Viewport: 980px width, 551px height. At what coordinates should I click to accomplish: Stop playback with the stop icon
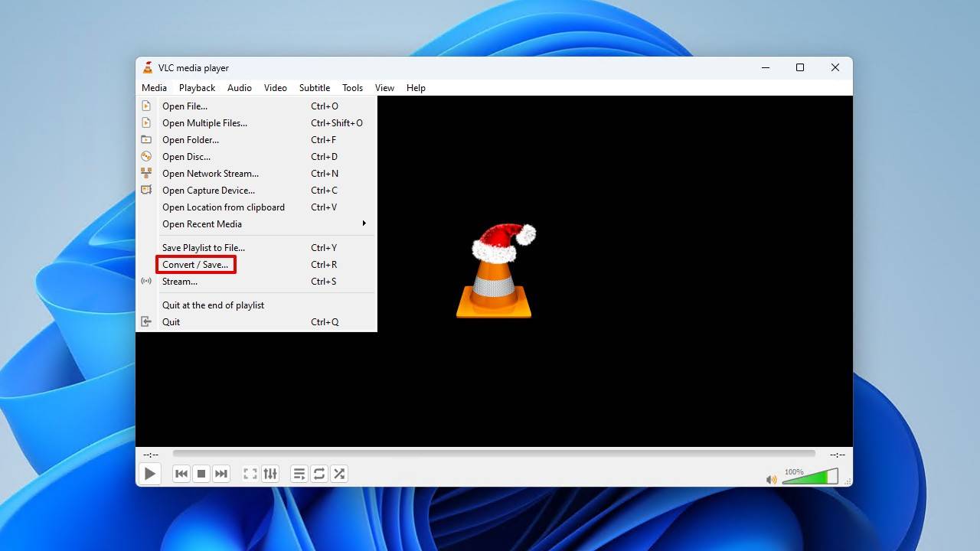[201, 474]
